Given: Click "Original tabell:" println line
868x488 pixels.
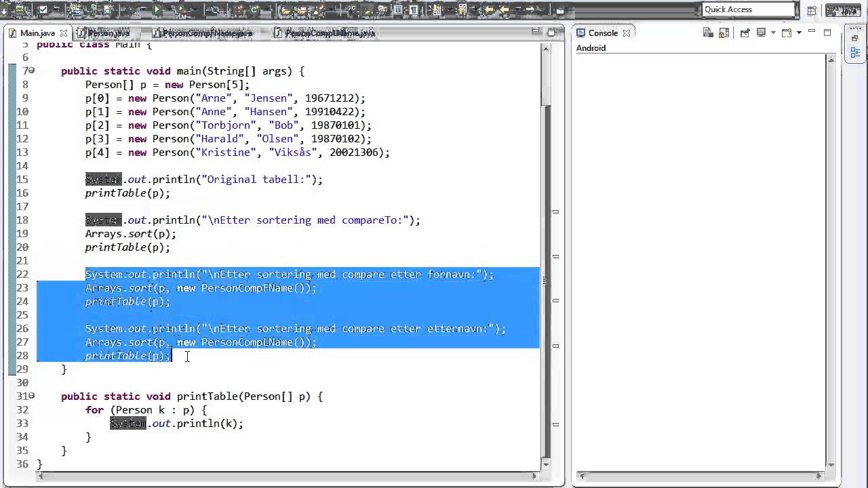Looking at the screenshot, I should pyautogui.click(x=204, y=179).
